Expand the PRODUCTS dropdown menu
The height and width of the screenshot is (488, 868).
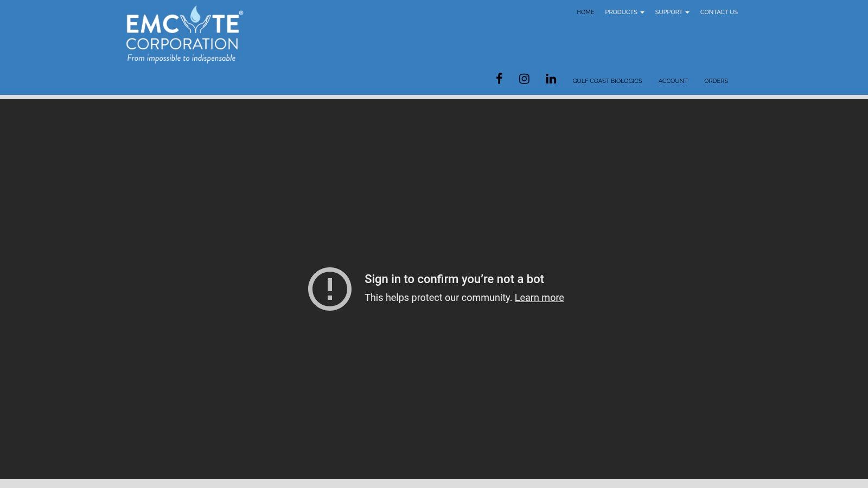(621, 12)
